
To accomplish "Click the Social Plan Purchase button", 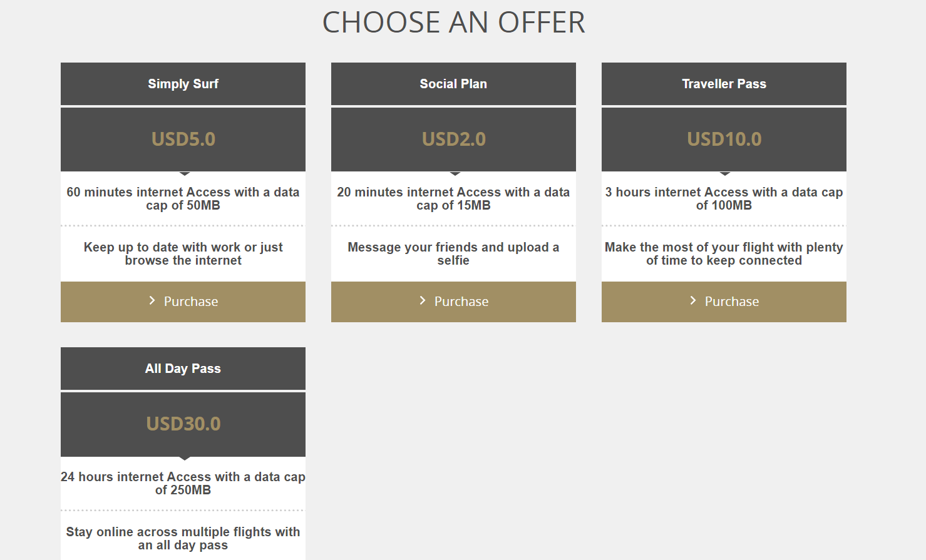I will 453,302.
